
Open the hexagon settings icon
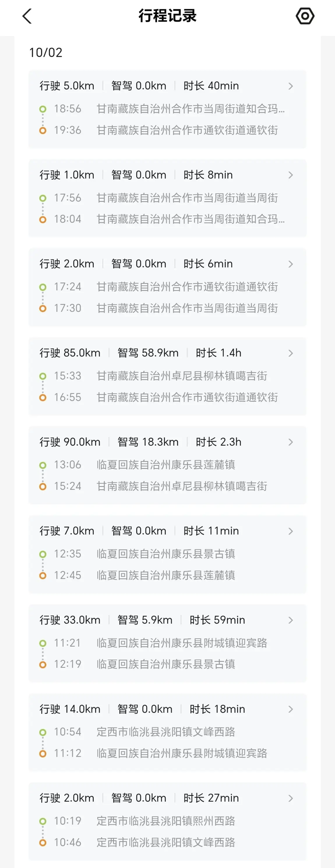coord(305,16)
